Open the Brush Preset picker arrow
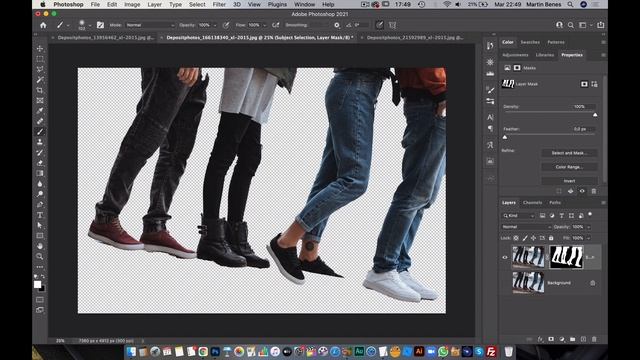The width and height of the screenshot is (640, 360). coord(89,25)
